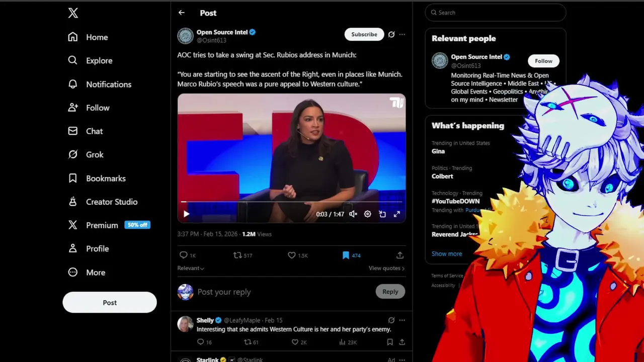Click the Bookmarks ribbon icon in sidebar
Image resolution: width=644 pixels, height=362 pixels.
tap(73, 178)
